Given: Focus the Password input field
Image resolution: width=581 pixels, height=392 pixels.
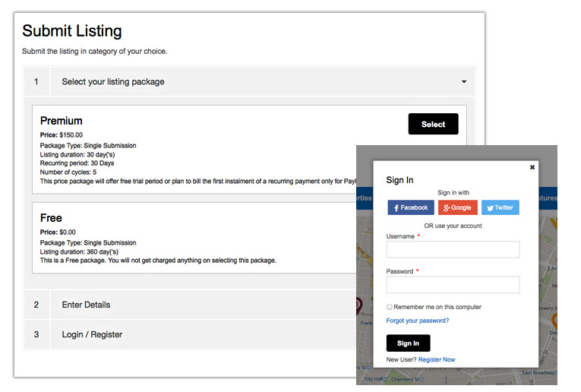Looking at the screenshot, I should click(453, 285).
